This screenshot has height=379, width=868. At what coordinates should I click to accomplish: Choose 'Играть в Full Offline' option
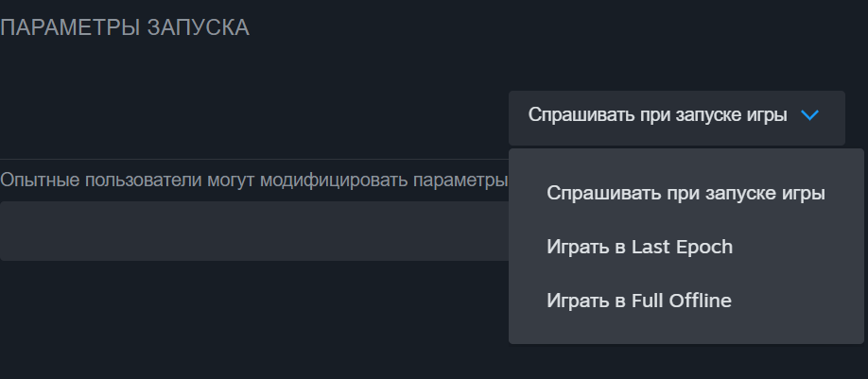point(638,301)
